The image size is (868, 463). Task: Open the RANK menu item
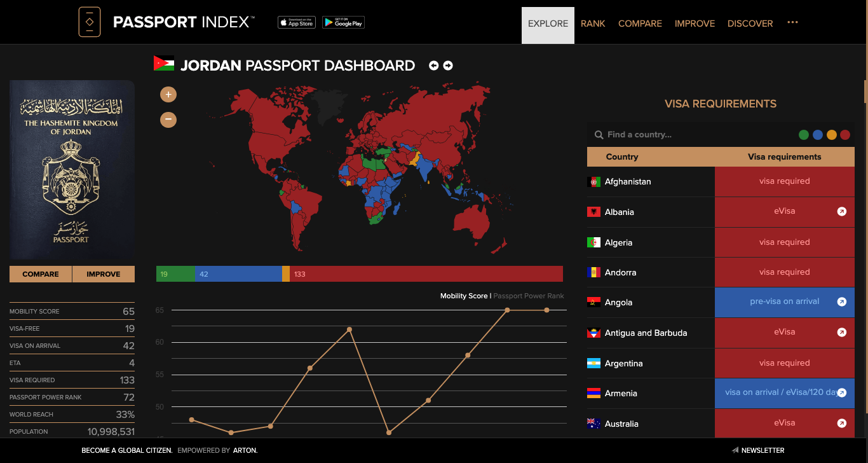click(x=593, y=24)
